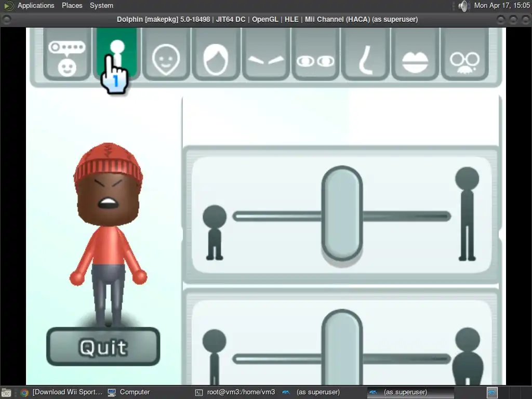Click the Mii character preview
This screenshot has height=399, width=532.
tap(108, 234)
